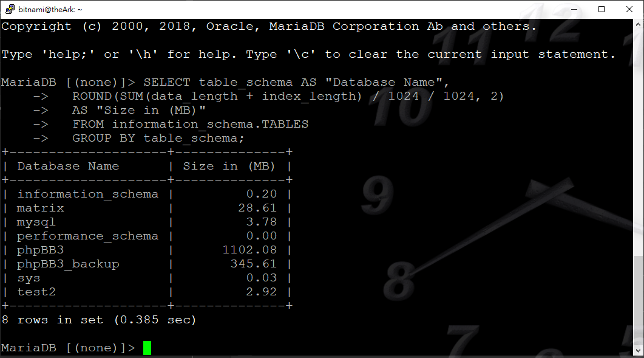This screenshot has height=358, width=644.
Task: Click the scrollbar down arrow
Action: coord(639,350)
